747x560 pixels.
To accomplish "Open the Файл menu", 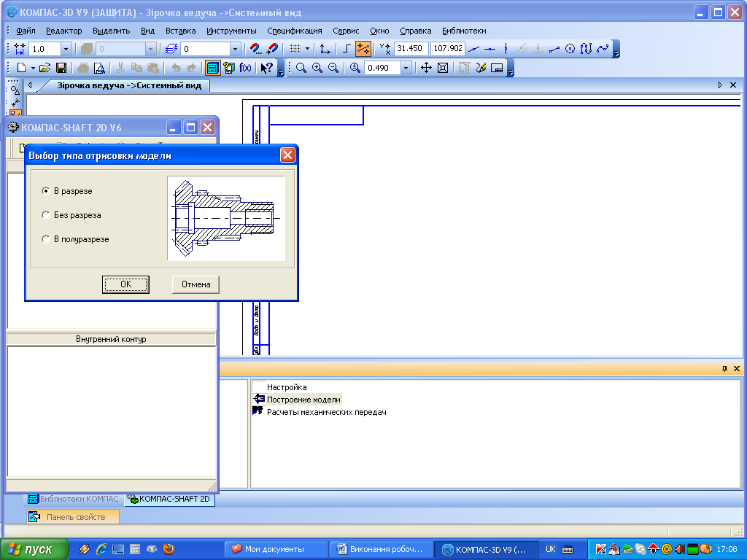I will 26,31.
